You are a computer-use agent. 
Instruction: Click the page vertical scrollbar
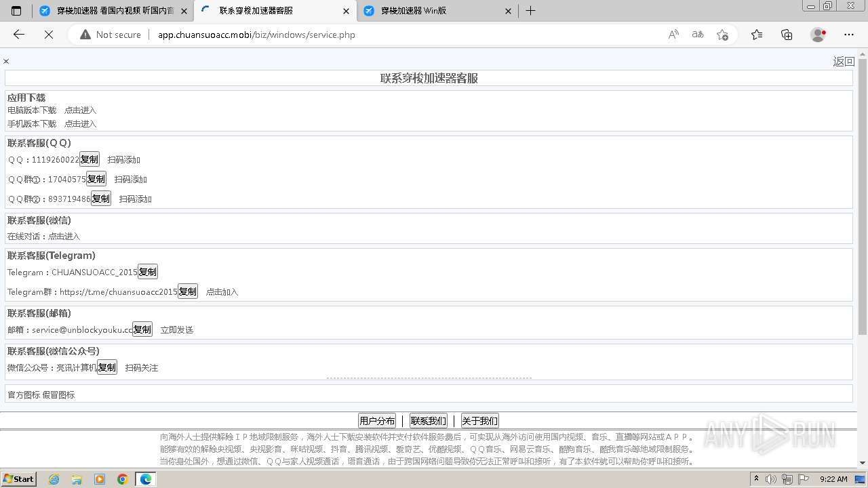(863, 197)
